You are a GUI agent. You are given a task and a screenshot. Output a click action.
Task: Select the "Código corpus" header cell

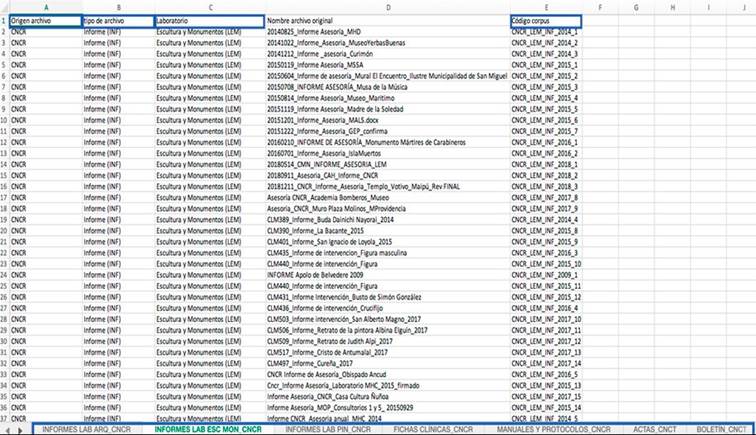[x=546, y=20]
